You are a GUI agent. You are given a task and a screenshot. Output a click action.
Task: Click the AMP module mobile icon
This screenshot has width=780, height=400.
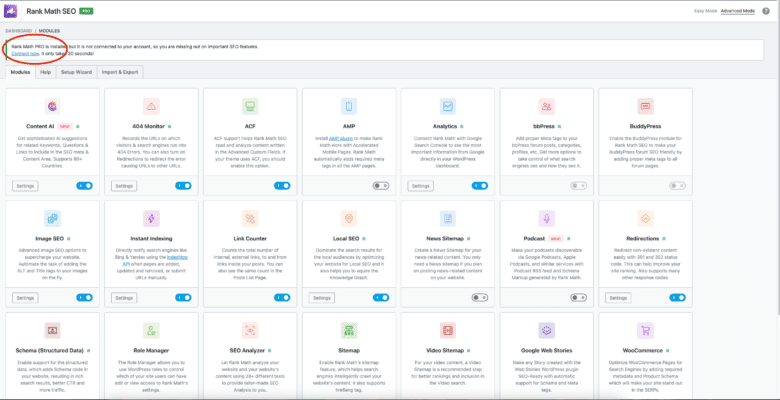tap(350, 106)
